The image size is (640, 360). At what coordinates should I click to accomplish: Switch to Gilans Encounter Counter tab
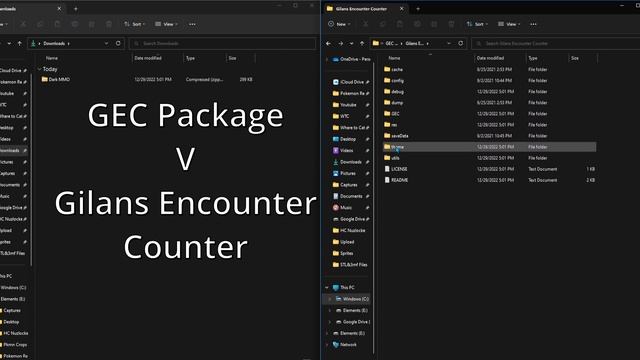[x=361, y=9]
